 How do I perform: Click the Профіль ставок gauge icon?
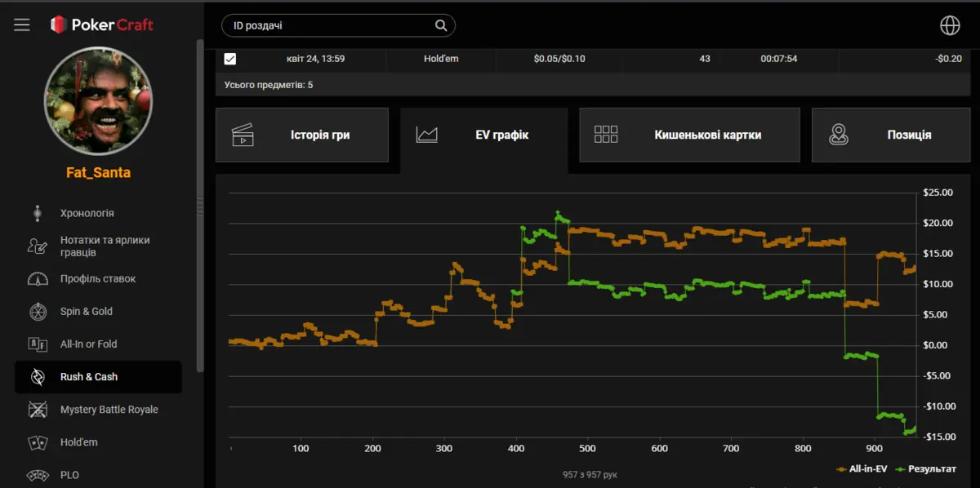[38, 279]
